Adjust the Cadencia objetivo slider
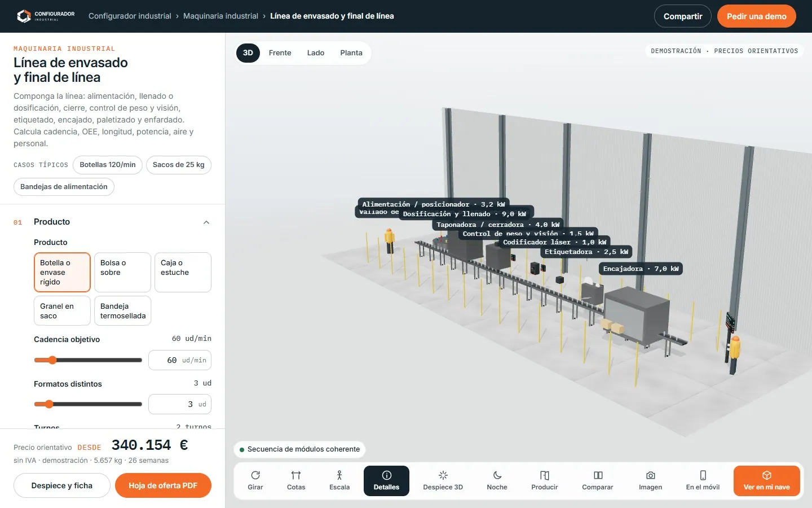This screenshot has height=508, width=812. [88, 360]
